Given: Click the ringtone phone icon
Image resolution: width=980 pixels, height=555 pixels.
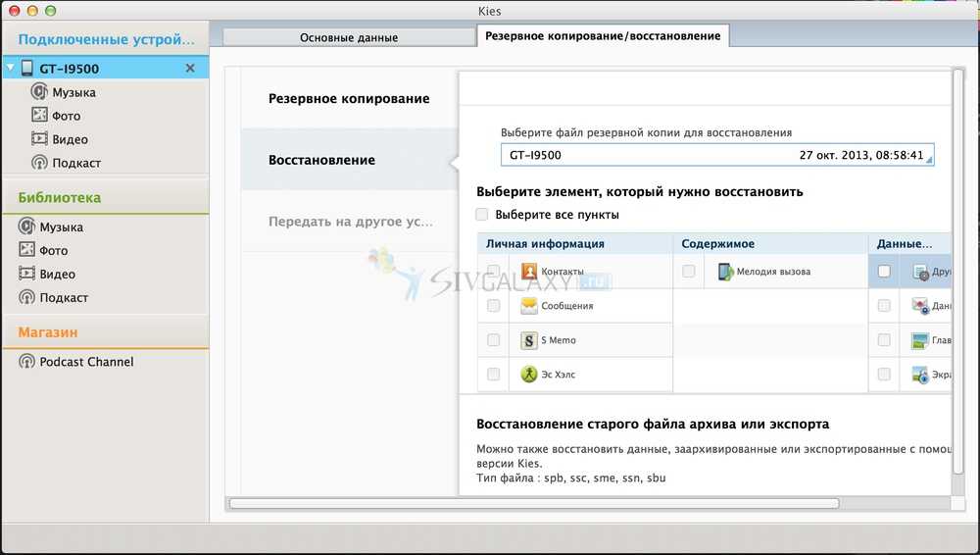Looking at the screenshot, I should 725,272.
